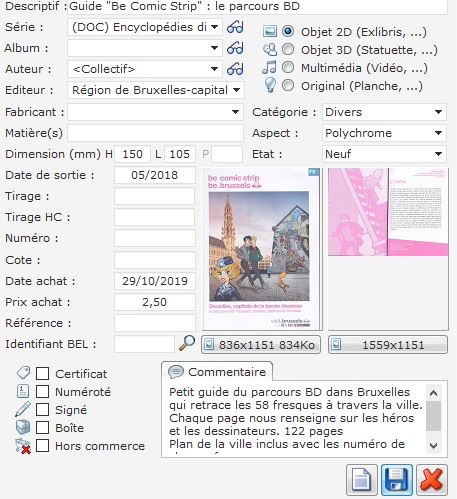Click into the comment text area
Viewport: 457px width, 499px height.
pyautogui.click(x=295, y=419)
